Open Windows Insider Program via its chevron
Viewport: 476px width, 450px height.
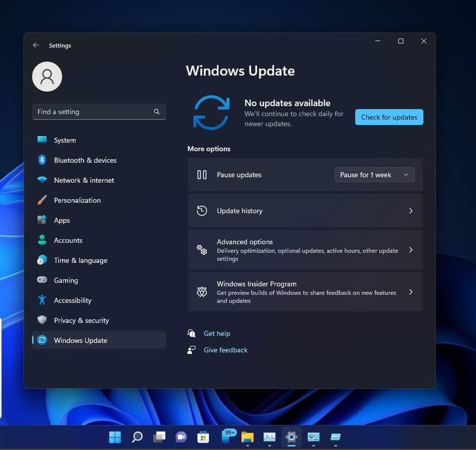pos(411,292)
